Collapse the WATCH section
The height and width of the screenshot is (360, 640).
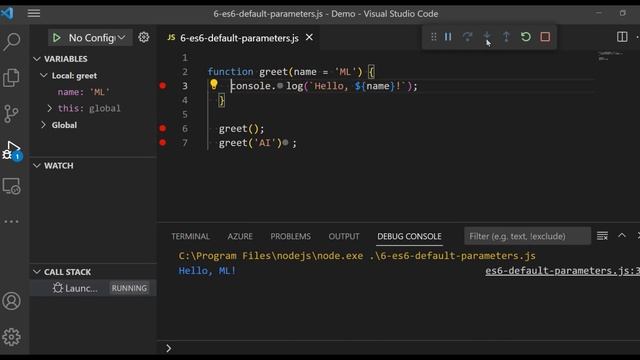coord(37,165)
